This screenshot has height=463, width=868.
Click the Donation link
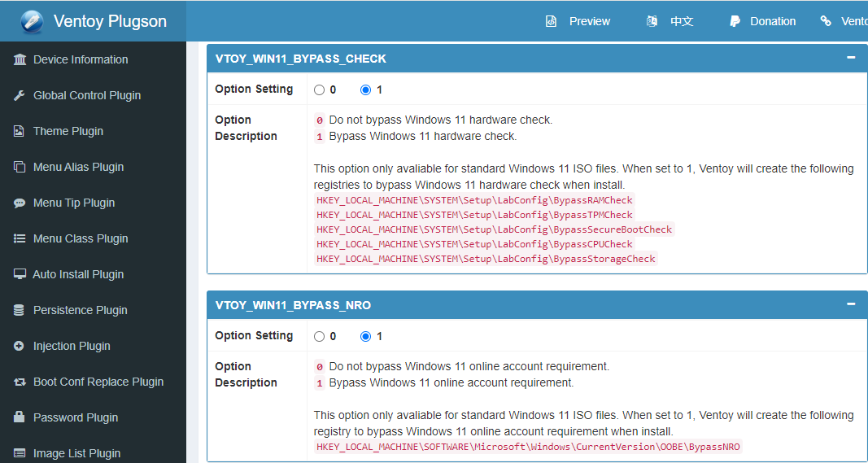(x=773, y=22)
